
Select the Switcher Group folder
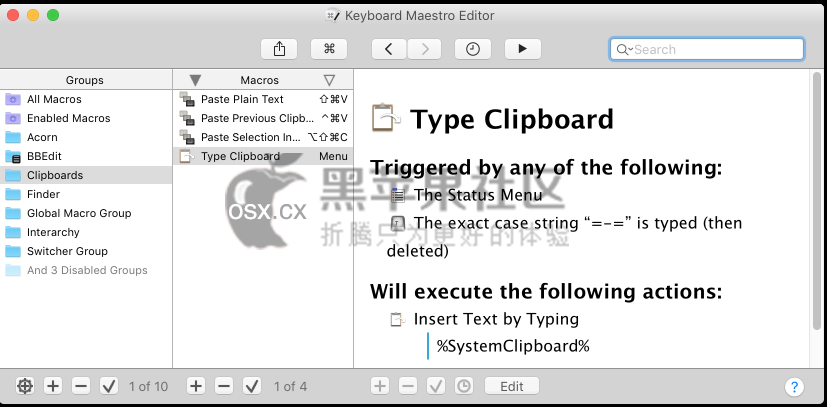click(x=86, y=251)
